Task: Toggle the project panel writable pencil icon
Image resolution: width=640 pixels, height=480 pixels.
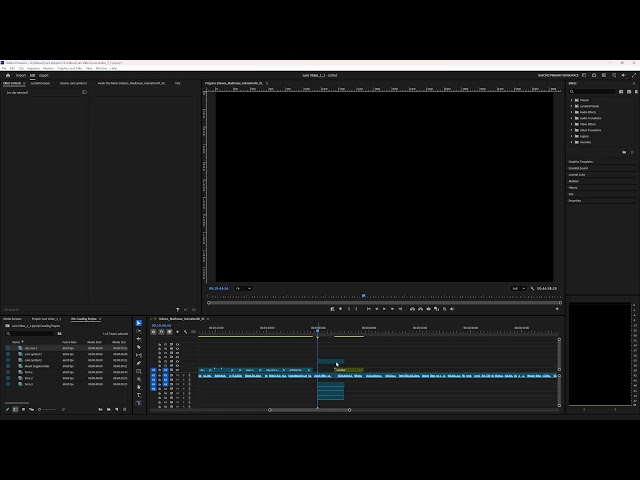Action: point(7,409)
